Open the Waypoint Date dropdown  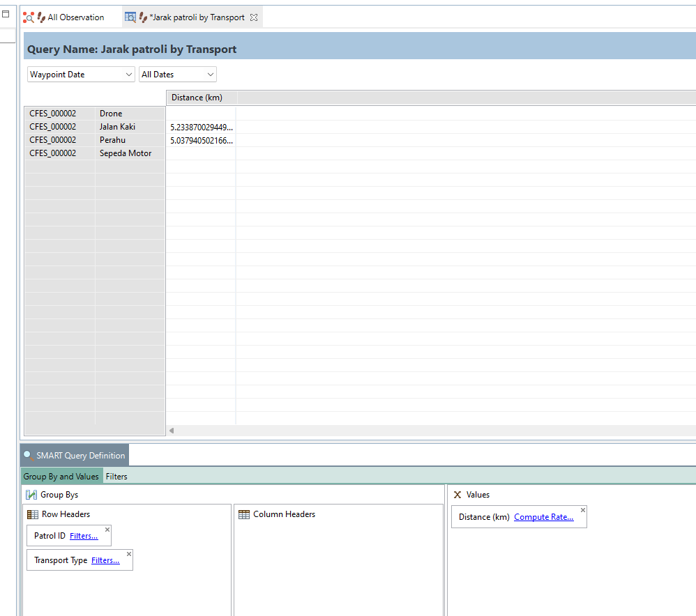coord(81,75)
